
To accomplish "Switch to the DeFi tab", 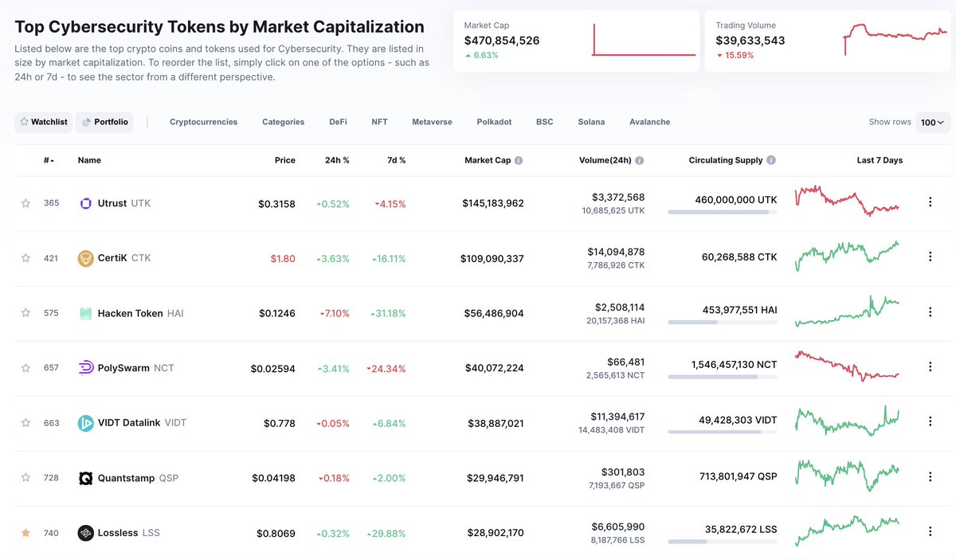I will click(338, 122).
